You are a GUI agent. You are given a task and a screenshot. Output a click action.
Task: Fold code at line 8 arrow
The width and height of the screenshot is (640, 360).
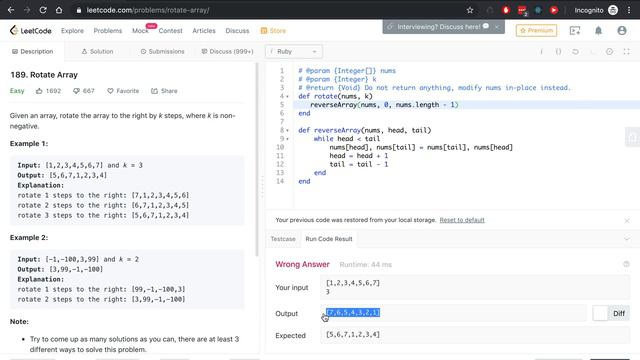[x=287, y=131]
